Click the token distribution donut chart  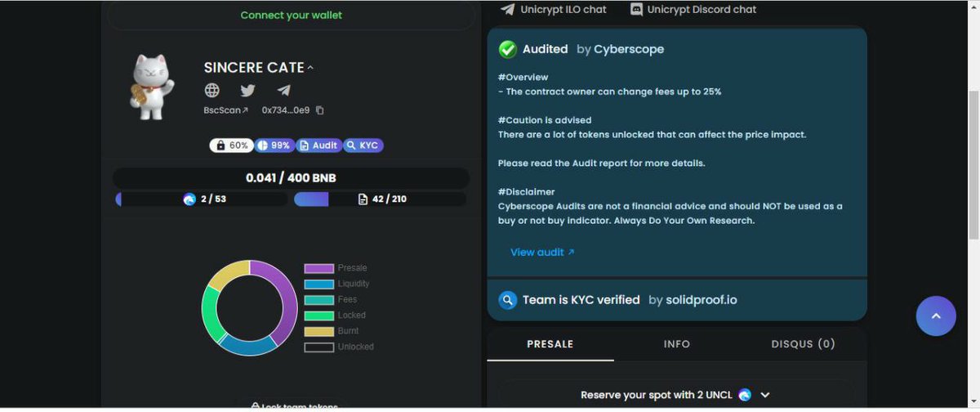(x=250, y=307)
